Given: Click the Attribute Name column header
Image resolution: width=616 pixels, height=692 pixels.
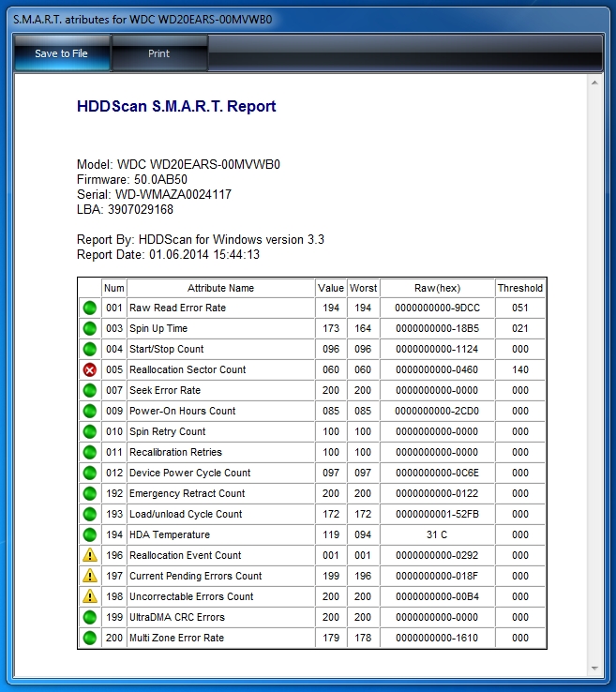Looking at the screenshot, I should click(220, 288).
